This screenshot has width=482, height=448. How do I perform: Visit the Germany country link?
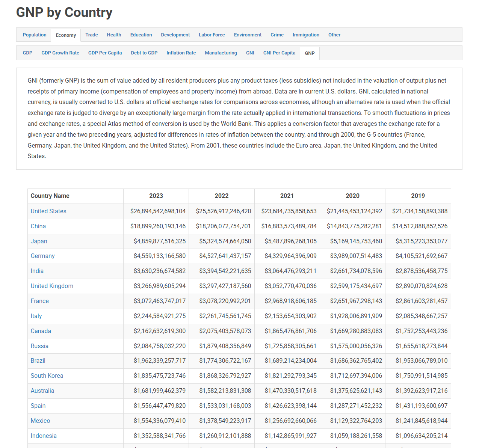click(43, 256)
